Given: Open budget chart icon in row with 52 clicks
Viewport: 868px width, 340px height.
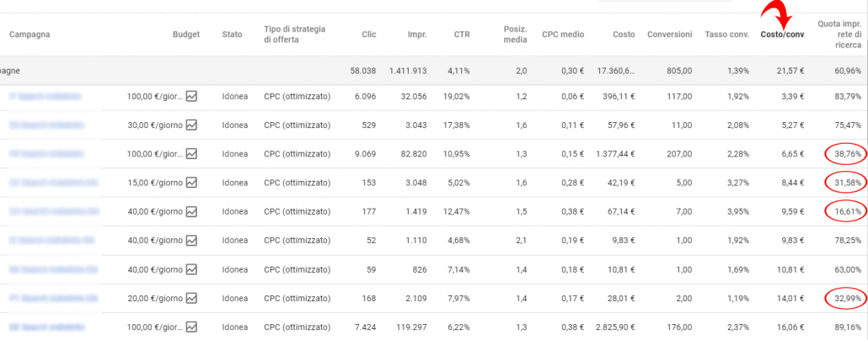Looking at the screenshot, I should coord(191,240).
